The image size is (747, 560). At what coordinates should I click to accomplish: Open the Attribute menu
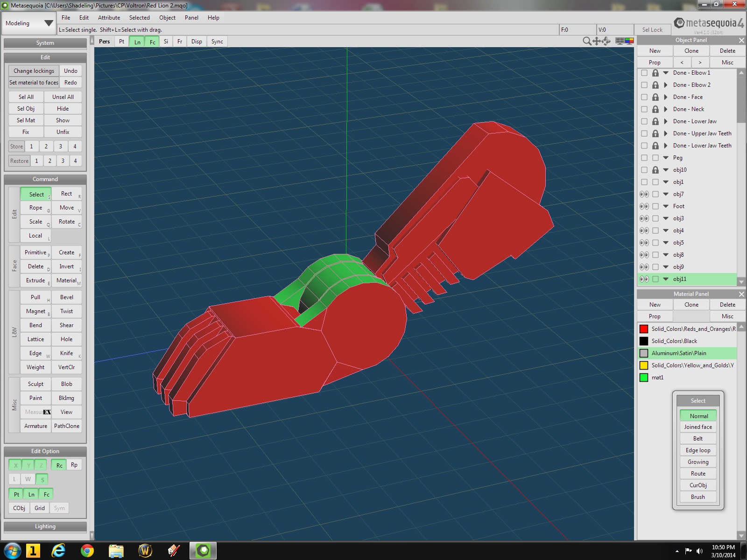pos(109,18)
